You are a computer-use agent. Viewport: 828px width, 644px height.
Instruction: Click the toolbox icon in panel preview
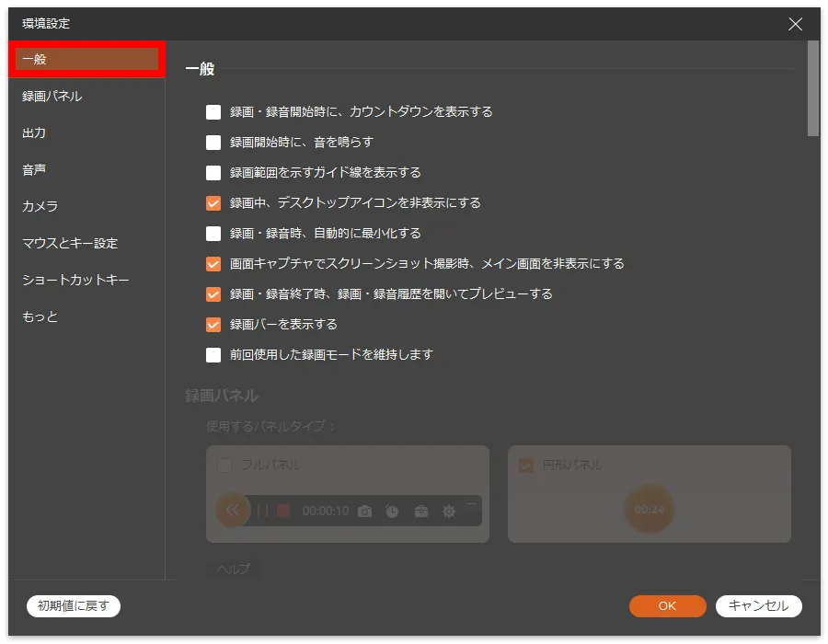click(x=421, y=511)
